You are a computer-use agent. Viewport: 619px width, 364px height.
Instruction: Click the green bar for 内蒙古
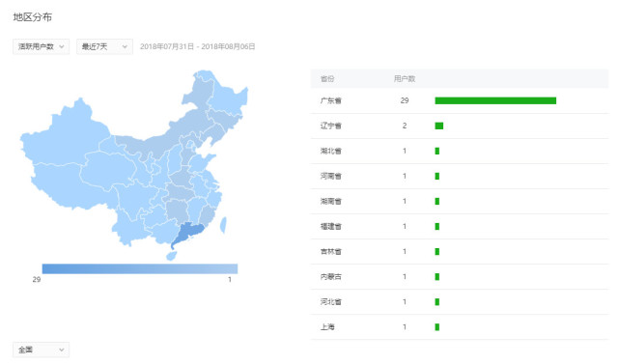[x=437, y=277]
